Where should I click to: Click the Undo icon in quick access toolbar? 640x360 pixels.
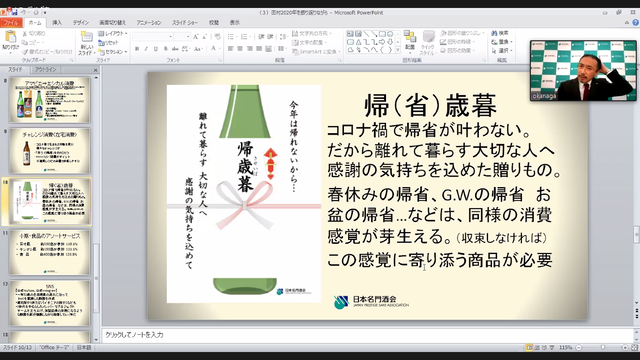click(24, 12)
